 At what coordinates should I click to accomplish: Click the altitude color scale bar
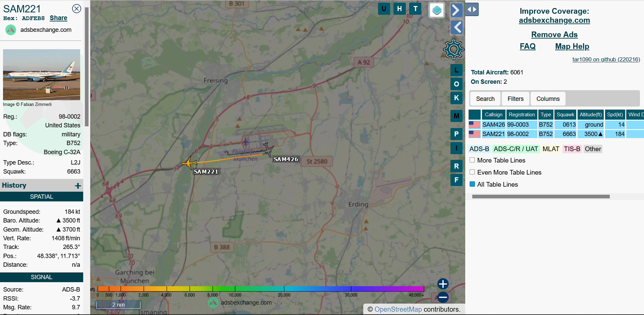261,289
